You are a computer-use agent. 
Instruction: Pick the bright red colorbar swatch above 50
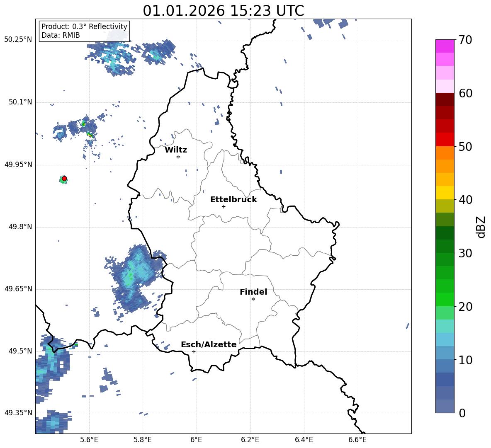445,140
